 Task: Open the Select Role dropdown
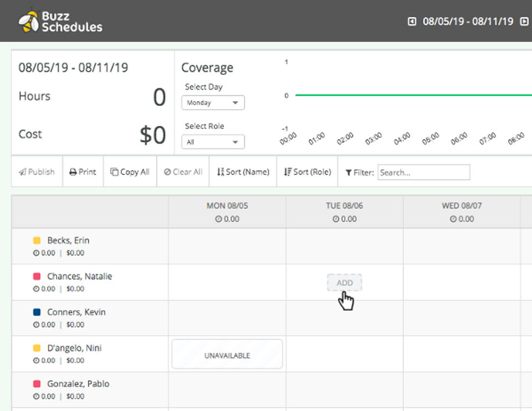coord(213,142)
